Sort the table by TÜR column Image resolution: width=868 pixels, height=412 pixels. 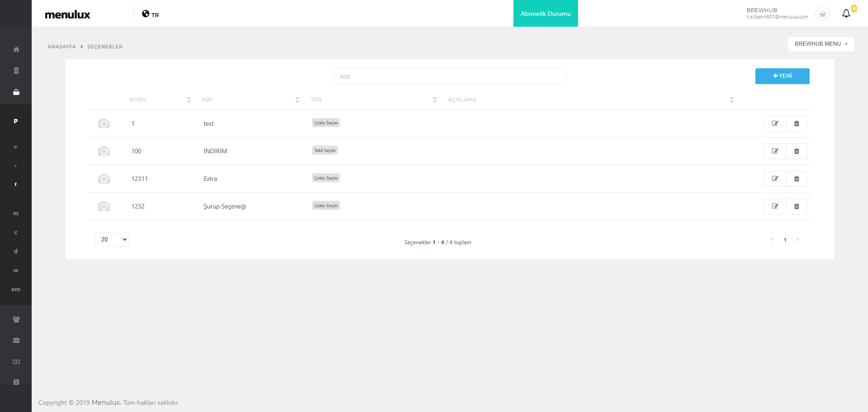click(435, 99)
